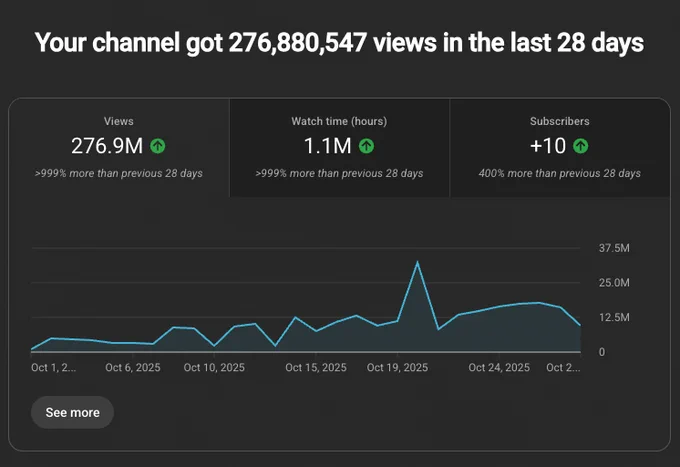Click the 1.1M watch time value

(327, 146)
